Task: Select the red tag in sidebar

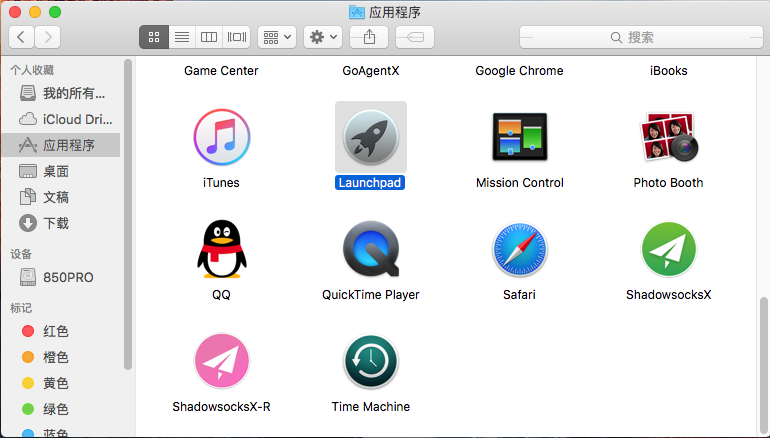Action: [x=55, y=331]
